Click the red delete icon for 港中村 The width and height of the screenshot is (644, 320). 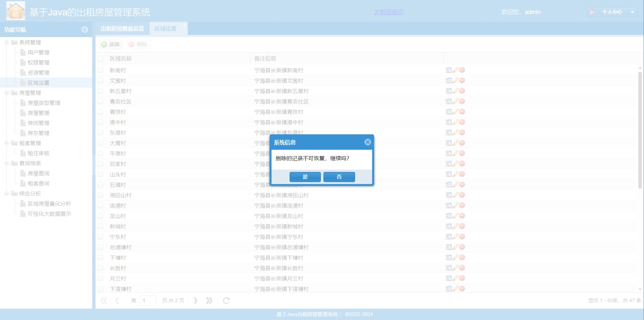pos(462,122)
